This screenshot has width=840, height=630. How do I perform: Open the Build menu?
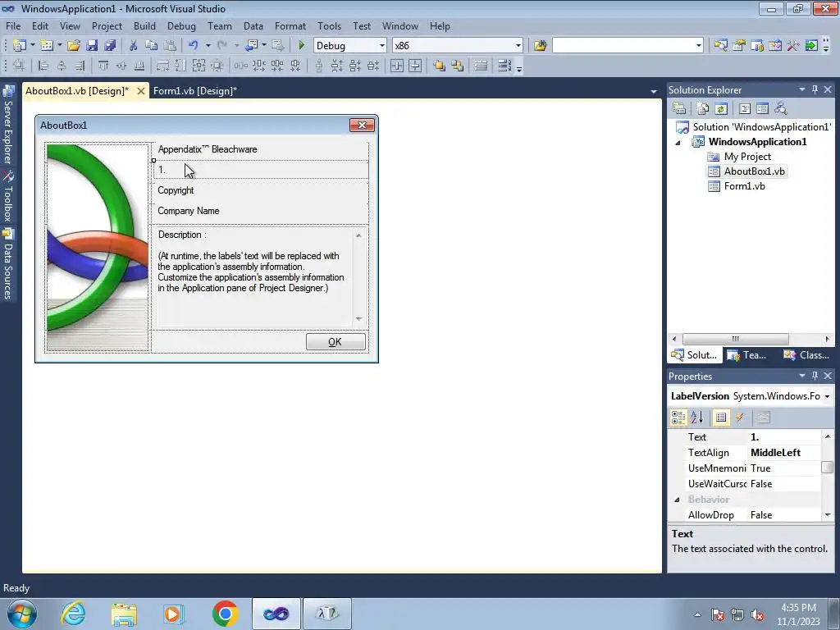[x=144, y=25]
